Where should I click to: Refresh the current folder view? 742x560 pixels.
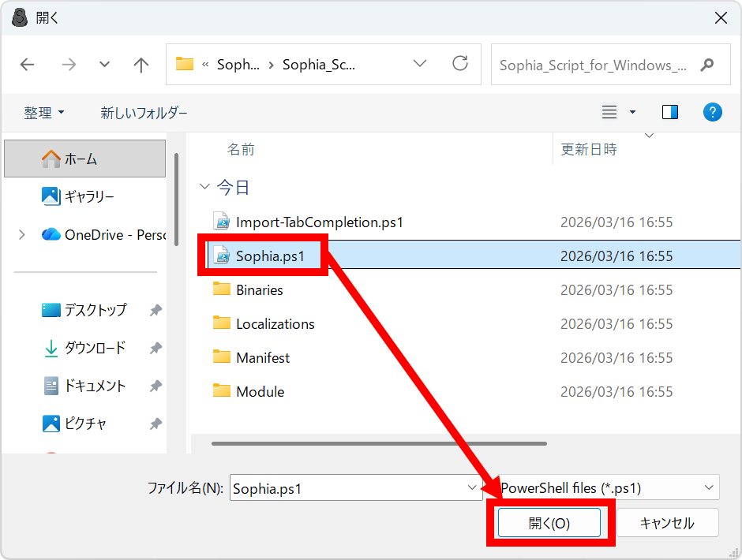tap(459, 64)
